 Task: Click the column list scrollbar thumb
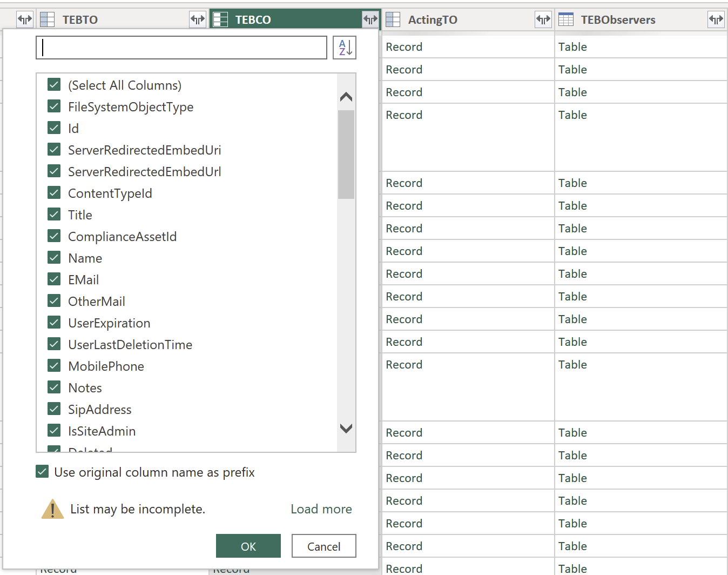pos(346,155)
